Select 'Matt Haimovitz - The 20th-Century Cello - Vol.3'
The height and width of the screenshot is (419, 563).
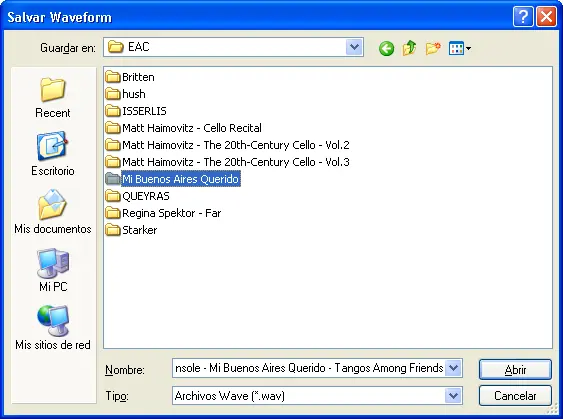tap(236, 162)
